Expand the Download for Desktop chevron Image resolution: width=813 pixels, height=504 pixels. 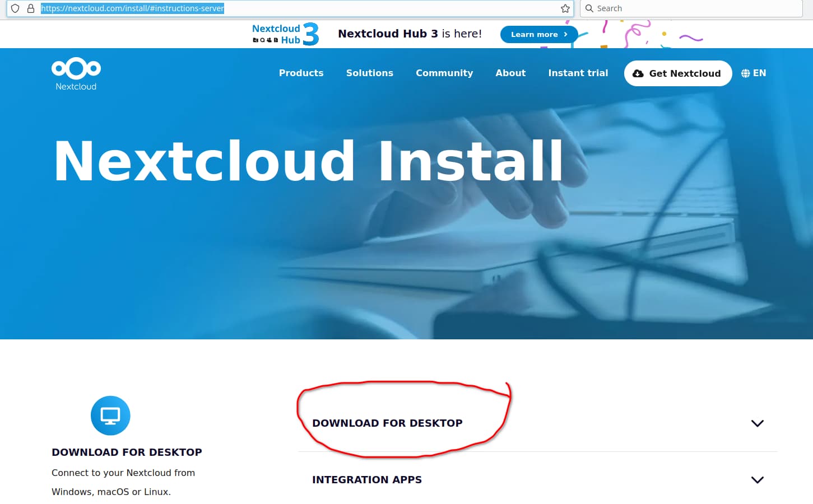click(757, 423)
